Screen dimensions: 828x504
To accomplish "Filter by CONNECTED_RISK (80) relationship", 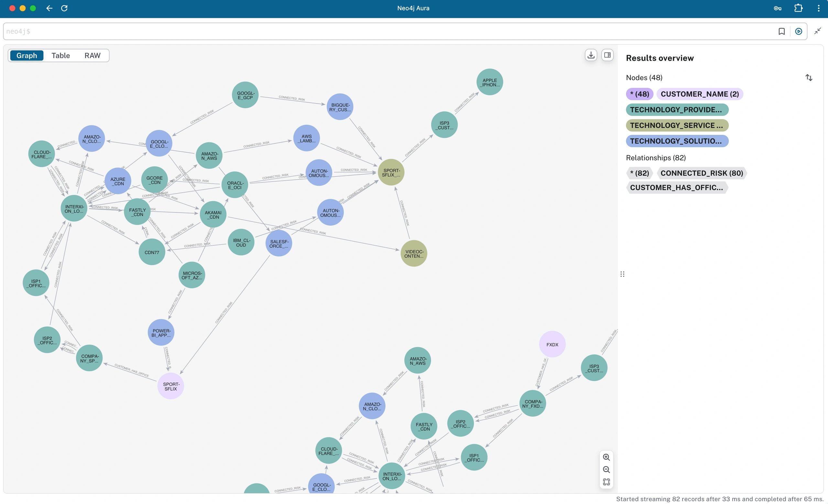I will point(701,173).
